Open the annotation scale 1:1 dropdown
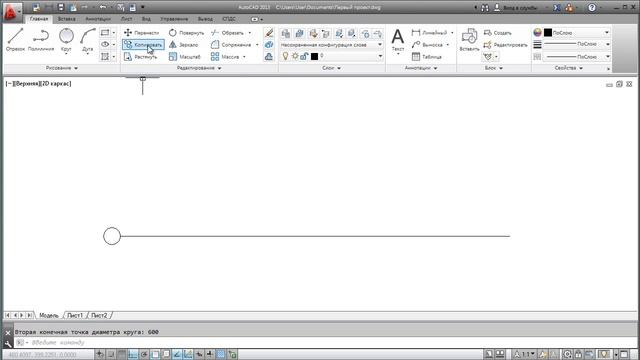The image size is (640, 360). [x=524, y=354]
